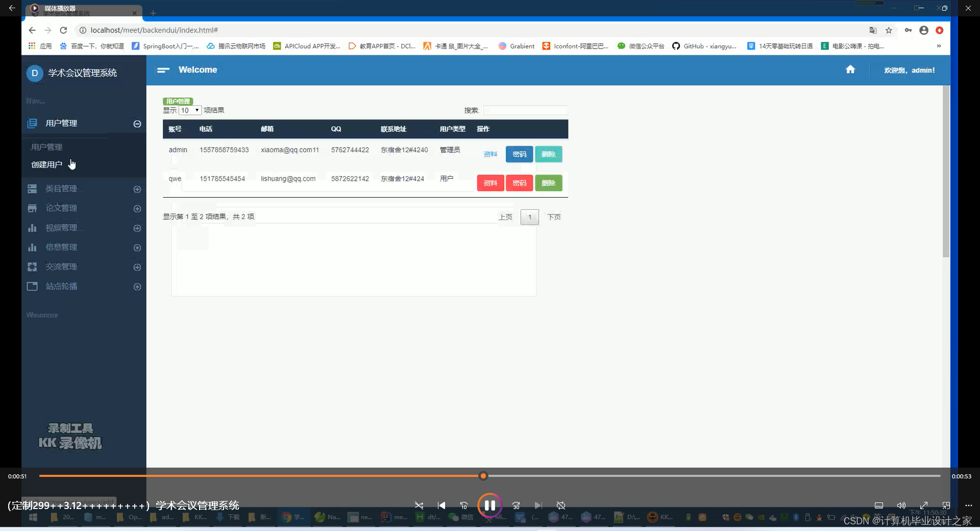The image size is (980, 531).
Task: Show more bookmarks with the chevron
Action: (x=939, y=46)
